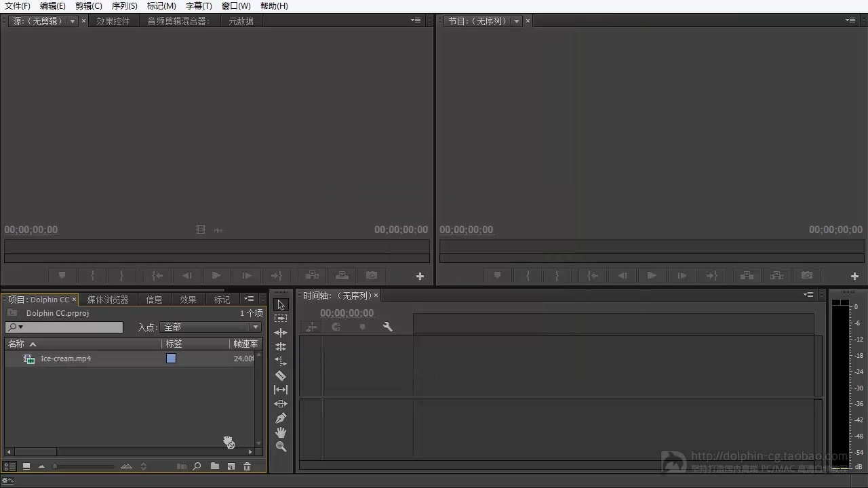Click the project panel thumbnail zoom slider
Screen dimensions: 868x488
84,466
